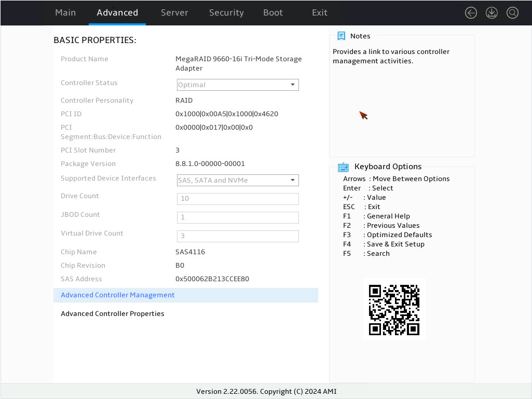Image resolution: width=532 pixels, height=399 pixels.
Task: Click the Enter Select entry
Action: coord(368,188)
